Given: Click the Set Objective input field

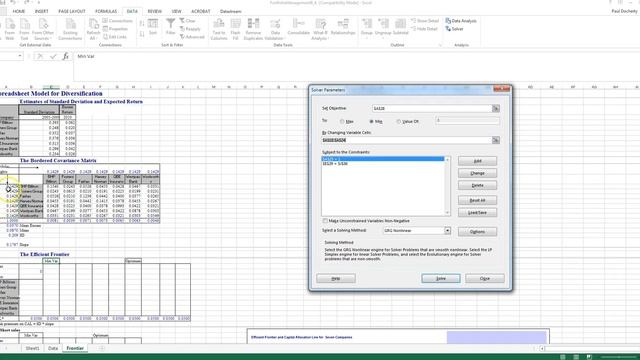Looking at the screenshot, I should 432,109.
